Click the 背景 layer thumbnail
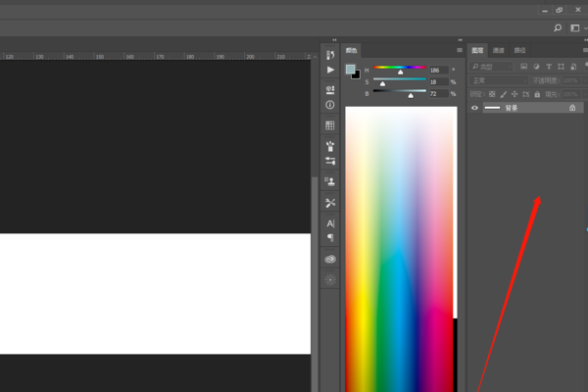Viewport: 588px width, 392px height. coord(492,108)
